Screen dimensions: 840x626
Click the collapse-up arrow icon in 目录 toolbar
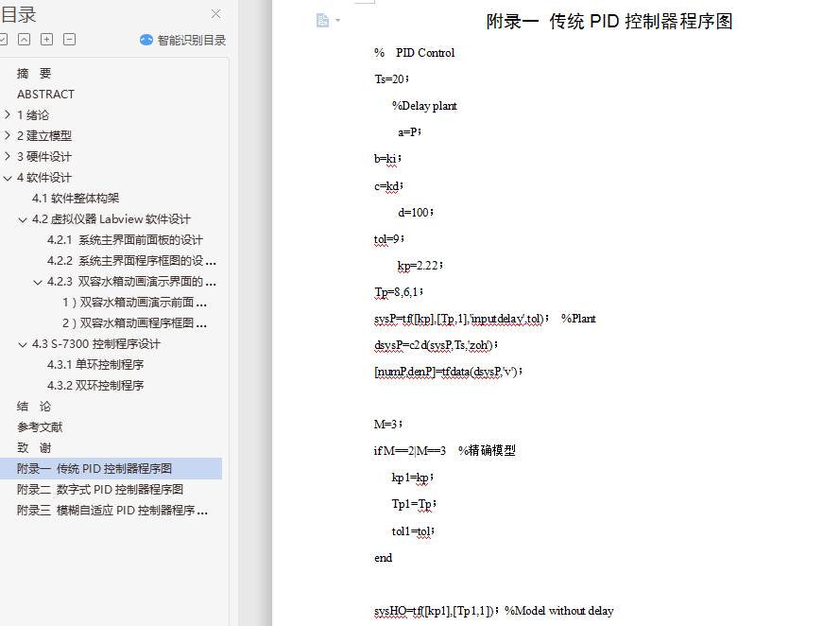(25, 39)
